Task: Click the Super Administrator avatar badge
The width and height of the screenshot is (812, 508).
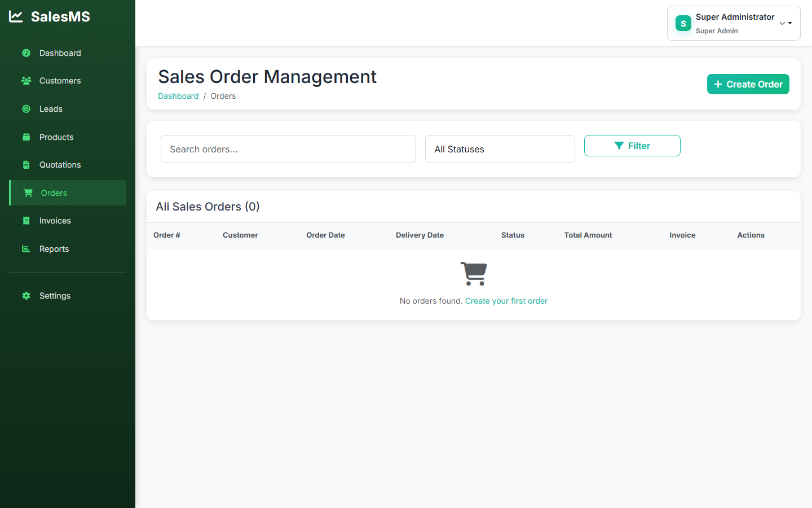Action: [683, 23]
